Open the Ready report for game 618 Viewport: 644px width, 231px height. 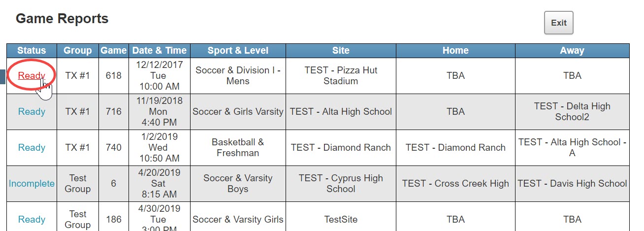click(x=32, y=76)
